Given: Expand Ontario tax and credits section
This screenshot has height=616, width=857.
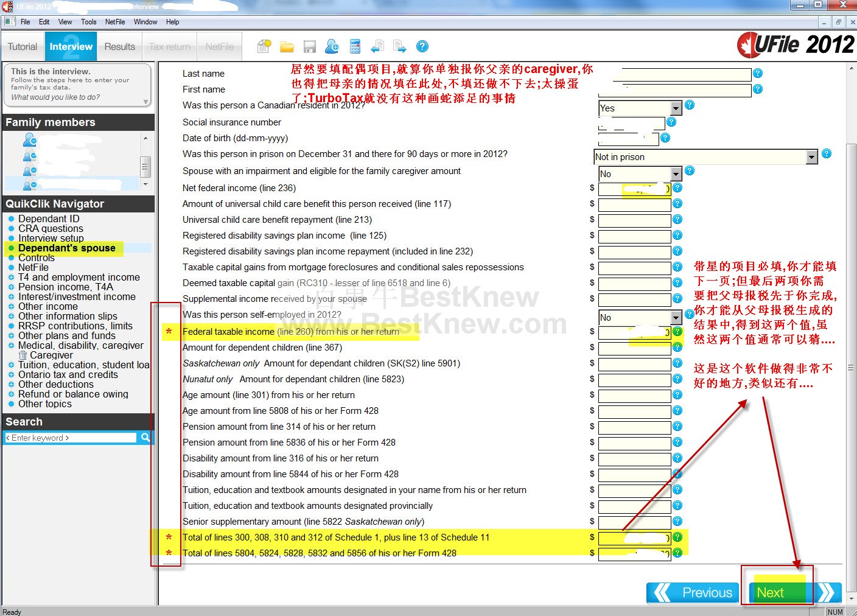Looking at the screenshot, I should pyautogui.click(x=12, y=375).
